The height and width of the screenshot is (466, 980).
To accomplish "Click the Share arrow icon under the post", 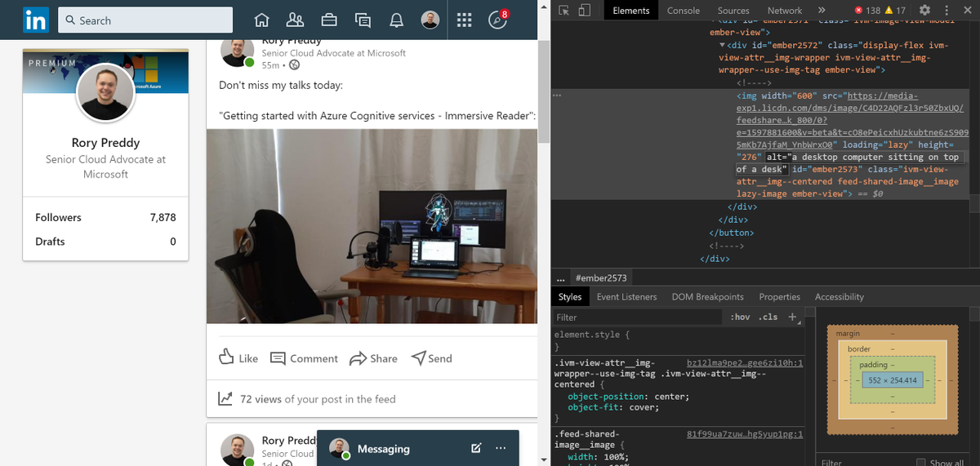I will pos(358,358).
